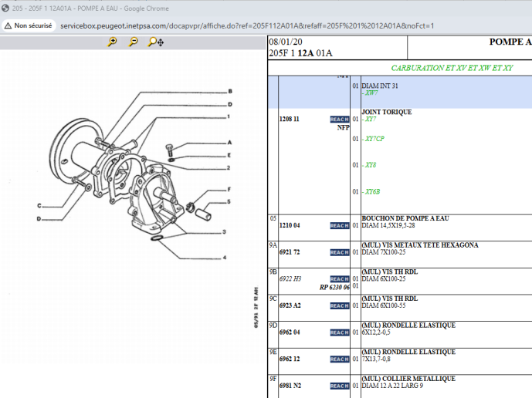This screenshot has height=398, width=532.
Task: Click the zoom-and-pan magnifier icon
Action: click(x=154, y=42)
